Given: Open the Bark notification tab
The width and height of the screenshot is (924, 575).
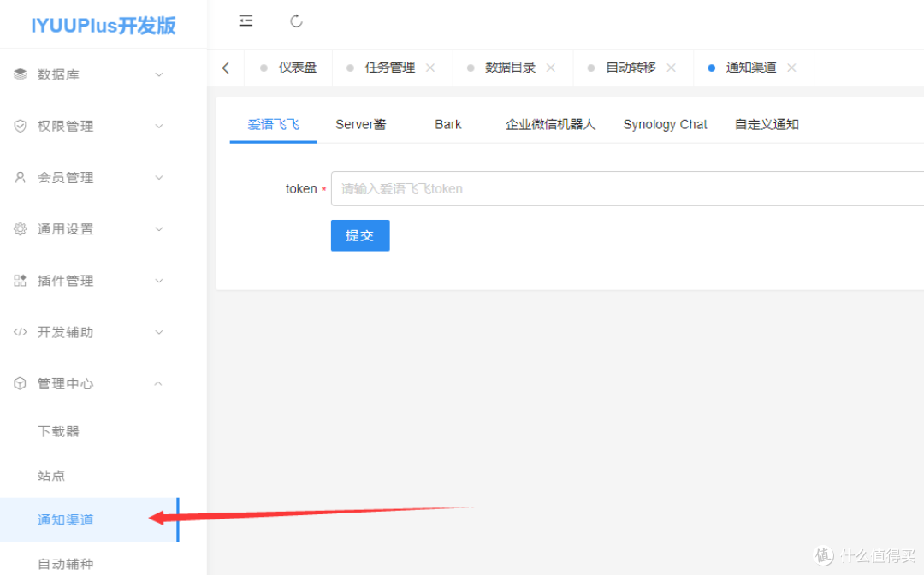Looking at the screenshot, I should tap(447, 124).
